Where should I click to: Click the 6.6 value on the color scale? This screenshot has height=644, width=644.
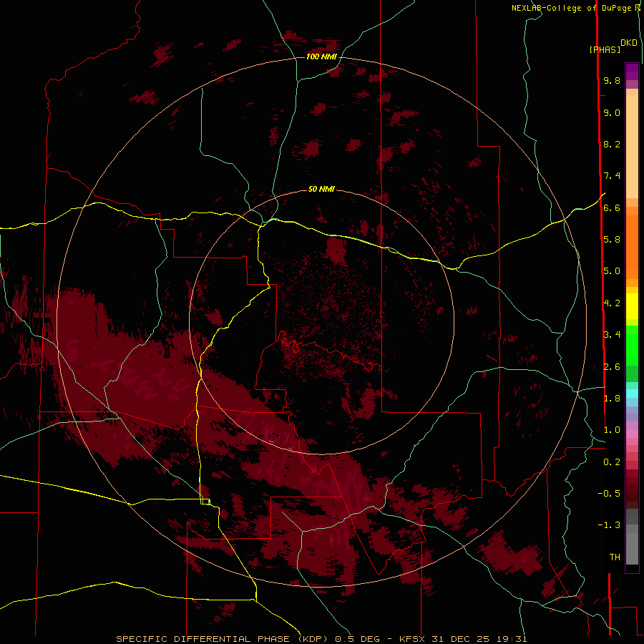pos(612,208)
